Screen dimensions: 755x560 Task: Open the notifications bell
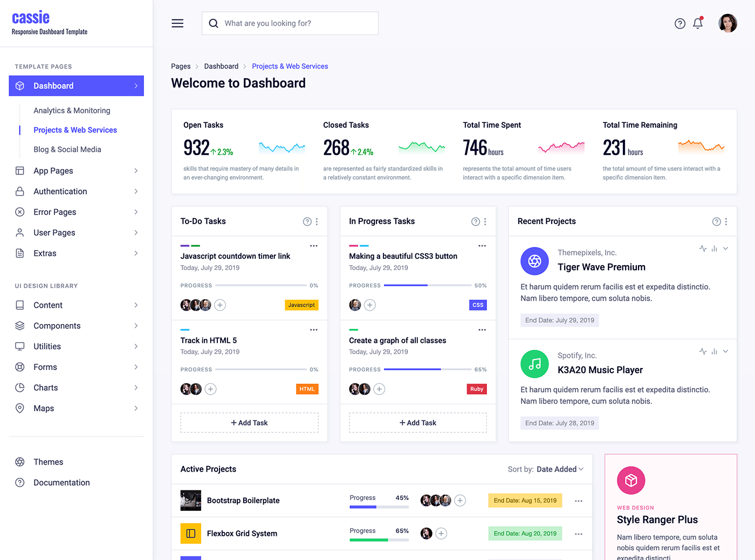698,23
